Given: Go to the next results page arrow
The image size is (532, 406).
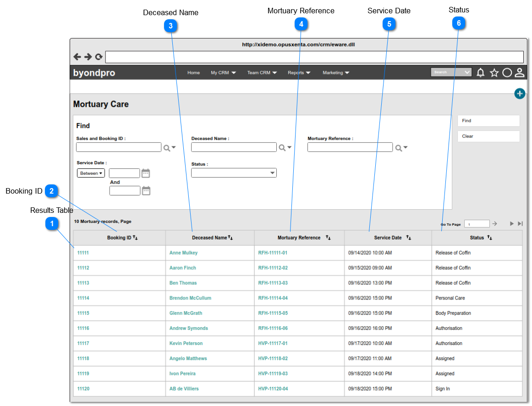Looking at the screenshot, I should coord(512,223).
